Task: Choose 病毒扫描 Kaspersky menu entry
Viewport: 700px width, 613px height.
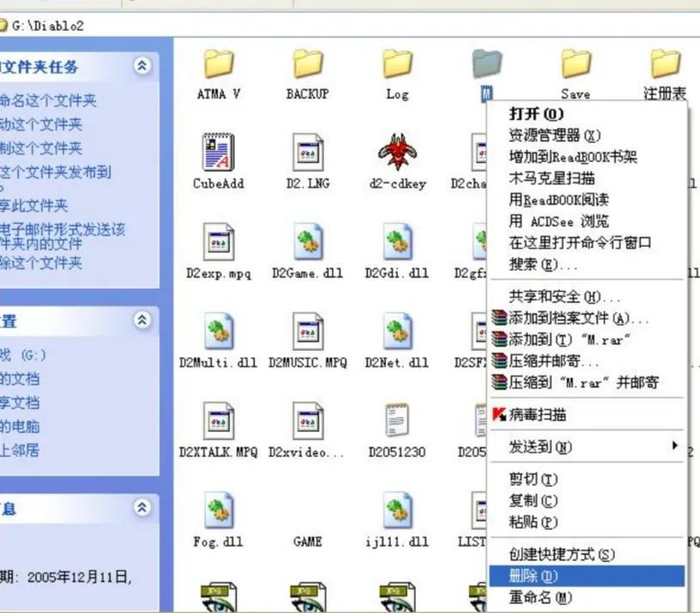Action: tap(587, 414)
